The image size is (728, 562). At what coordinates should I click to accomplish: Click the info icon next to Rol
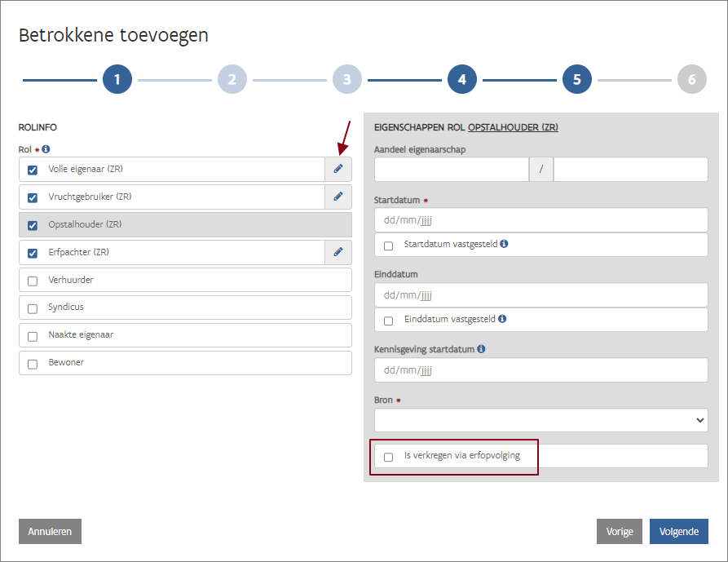tap(46, 149)
